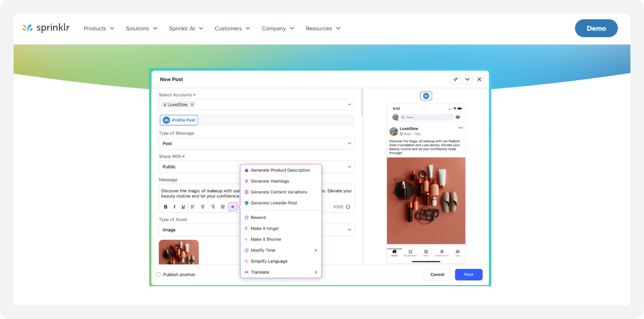Toggle bold formatting in message editor
This screenshot has width=644, height=319.
pos(166,207)
